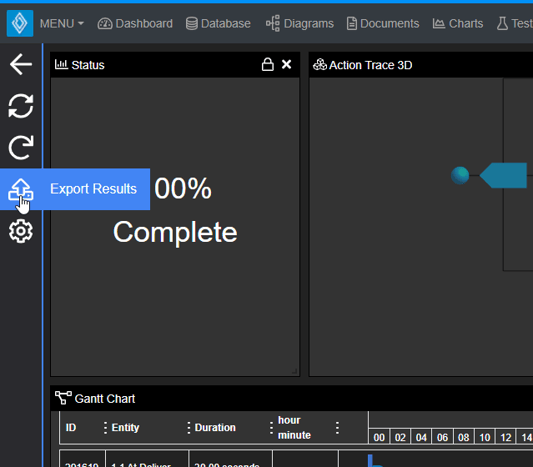Click the Export Results upload icon
The image size is (533, 467).
[21, 189]
